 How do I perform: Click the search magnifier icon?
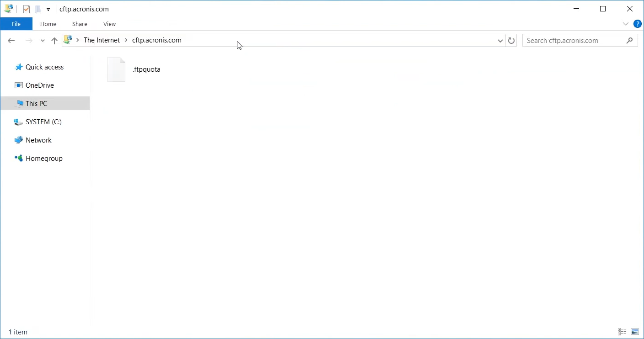(x=630, y=41)
